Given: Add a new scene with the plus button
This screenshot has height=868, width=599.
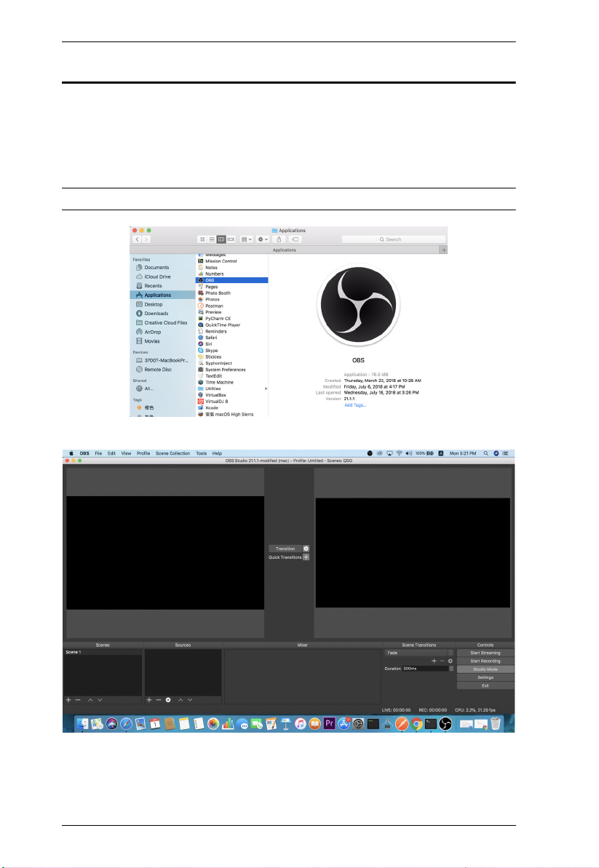Looking at the screenshot, I should [x=68, y=700].
